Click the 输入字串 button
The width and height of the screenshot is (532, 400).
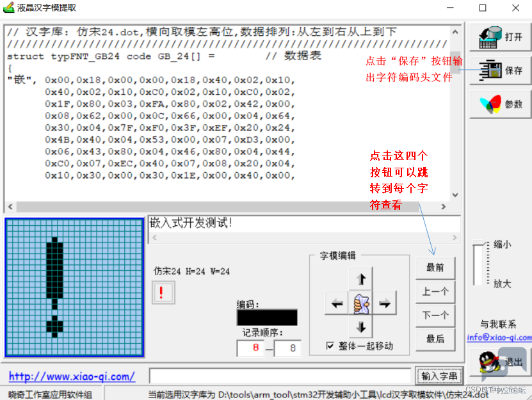(x=439, y=376)
